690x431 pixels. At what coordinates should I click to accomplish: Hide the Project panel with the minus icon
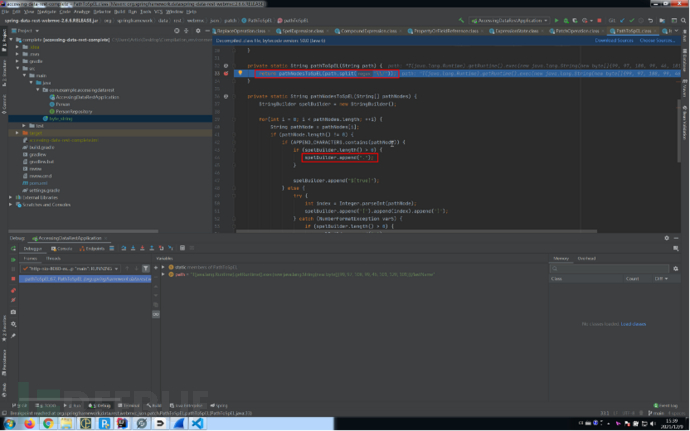coord(207,31)
